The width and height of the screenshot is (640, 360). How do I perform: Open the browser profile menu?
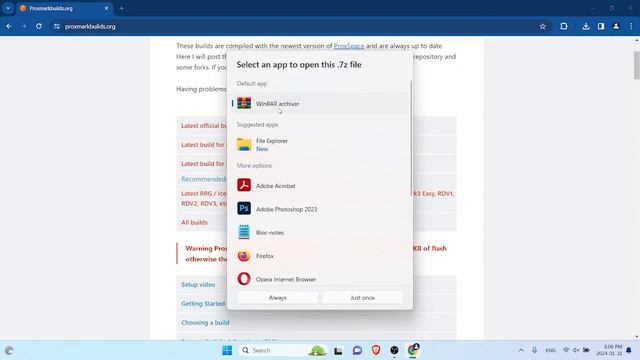point(616,26)
